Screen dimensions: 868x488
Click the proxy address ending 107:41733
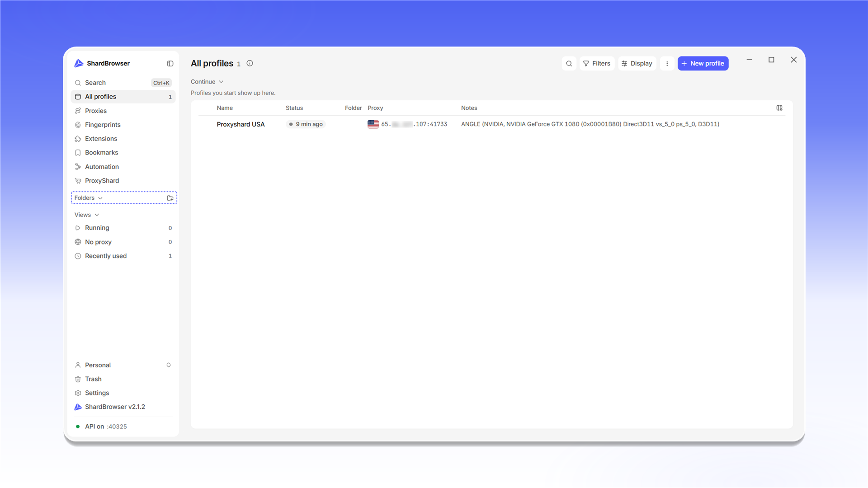[414, 124]
